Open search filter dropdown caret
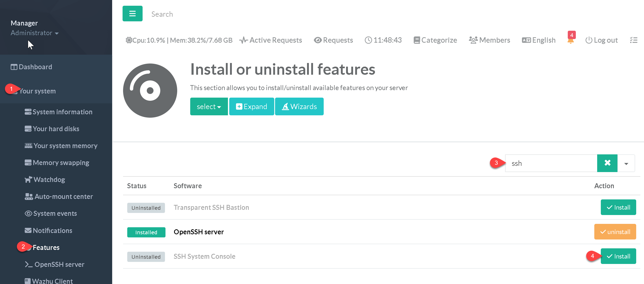The width and height of the screenshot is (644, 284). [626, 163]
